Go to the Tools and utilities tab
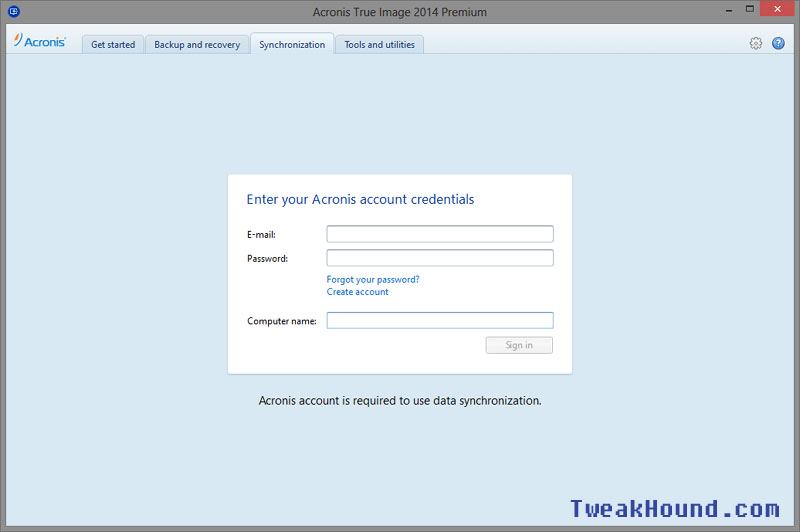This screenshot has height=532, width=800. coord(379,45)
